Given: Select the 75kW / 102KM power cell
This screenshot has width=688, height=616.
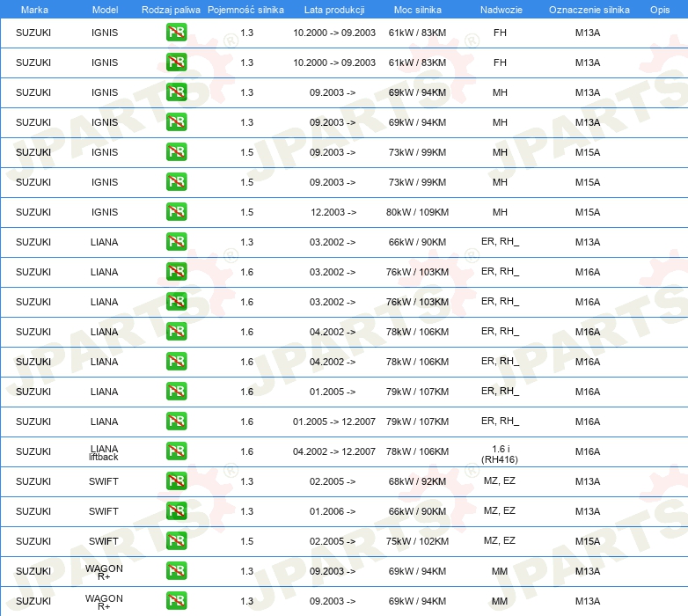Looking at the screenshot, I should point(417,541).
